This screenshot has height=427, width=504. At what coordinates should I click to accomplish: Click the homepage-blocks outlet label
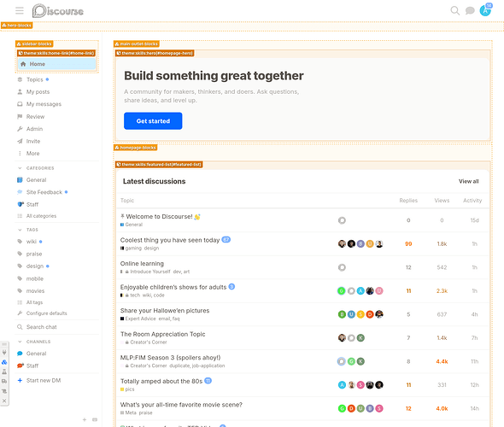click(x=135, y=148)
